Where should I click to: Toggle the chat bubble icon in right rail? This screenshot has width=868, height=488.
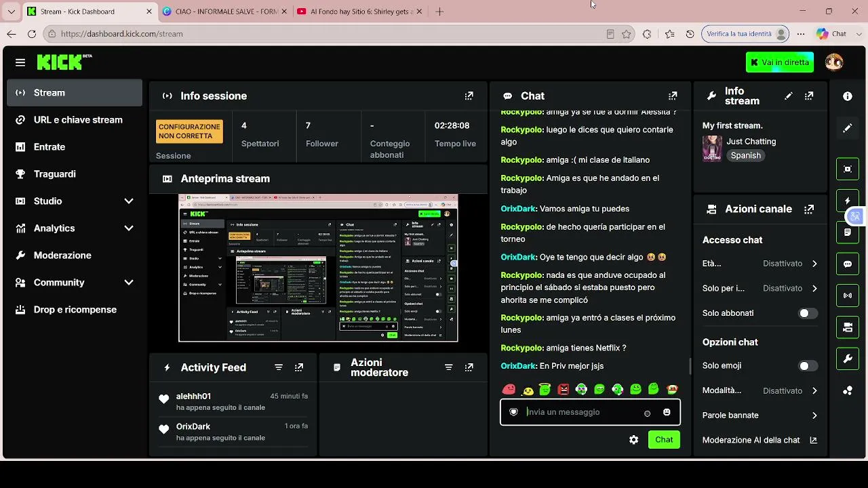(848, 264)
